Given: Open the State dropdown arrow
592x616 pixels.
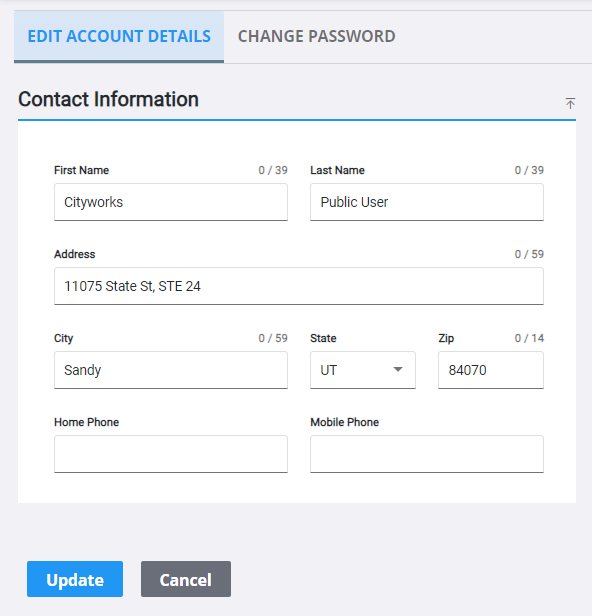Looking at the screenshot, I should point(398,369).
